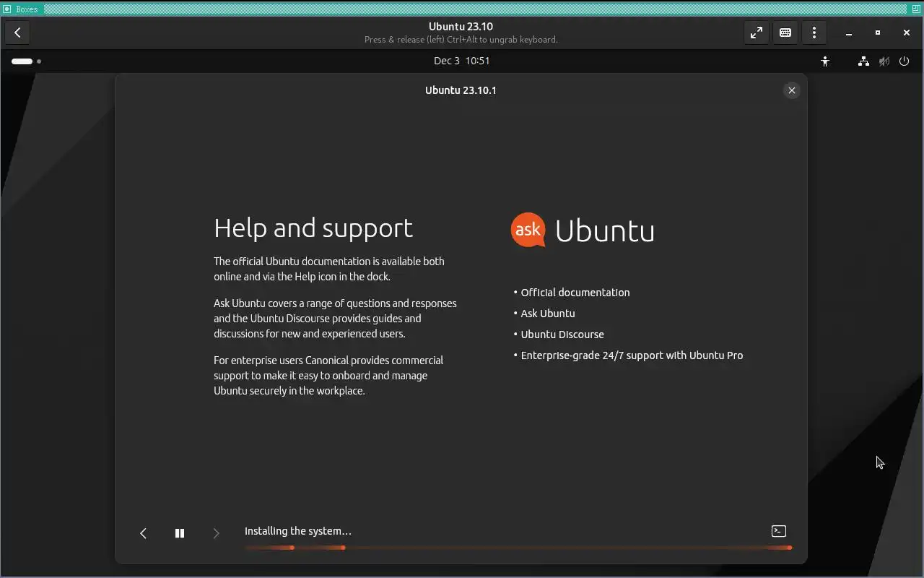Maximize the Boxes window
This screenshot has width=924, height=578.
pos(878,33)
